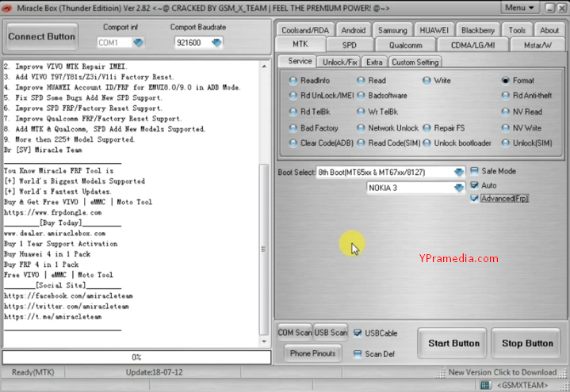This screenshot has width=570, height=392.
Task: Open the Custom Setting sub-tab
Action: tap(415, 62)
